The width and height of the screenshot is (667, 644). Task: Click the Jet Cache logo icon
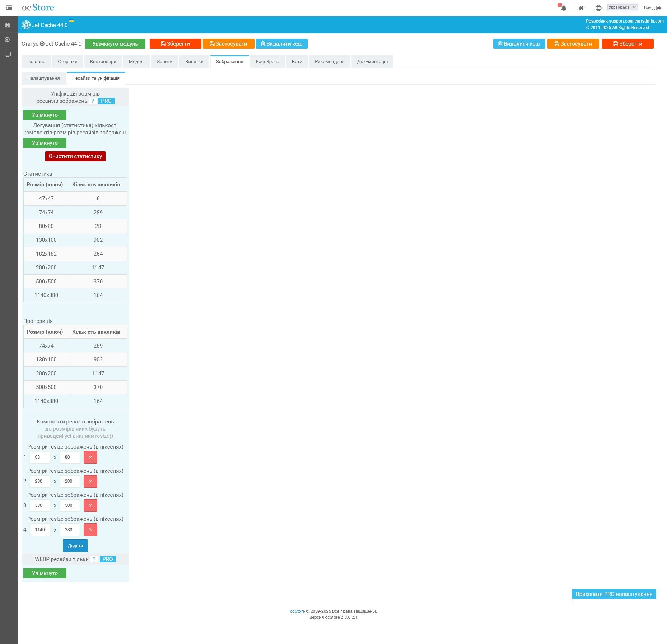point(26,25)
